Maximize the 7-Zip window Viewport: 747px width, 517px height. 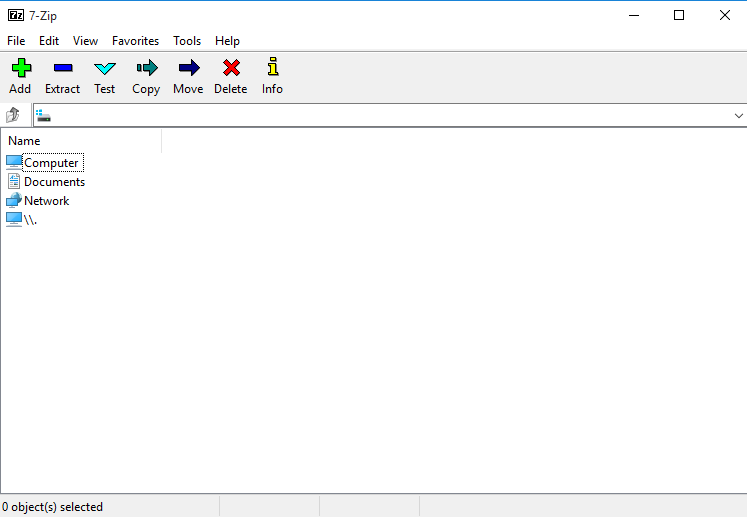(x=679, y=15)
